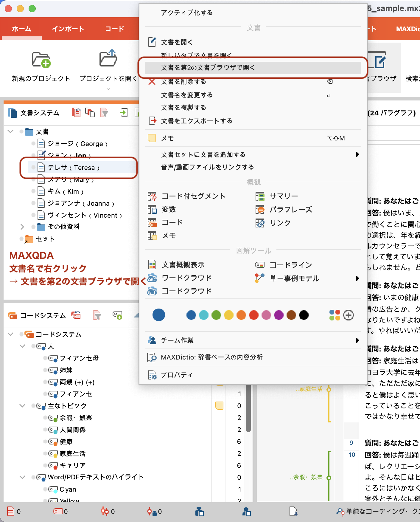Expand the その他資料 folder
This screenshot has height=522, width=420.
point(22,227)
